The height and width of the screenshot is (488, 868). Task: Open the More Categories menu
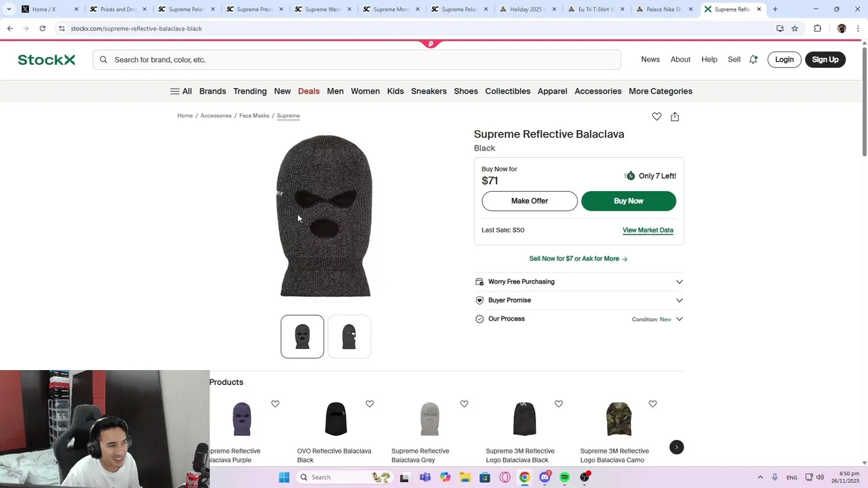660,91
